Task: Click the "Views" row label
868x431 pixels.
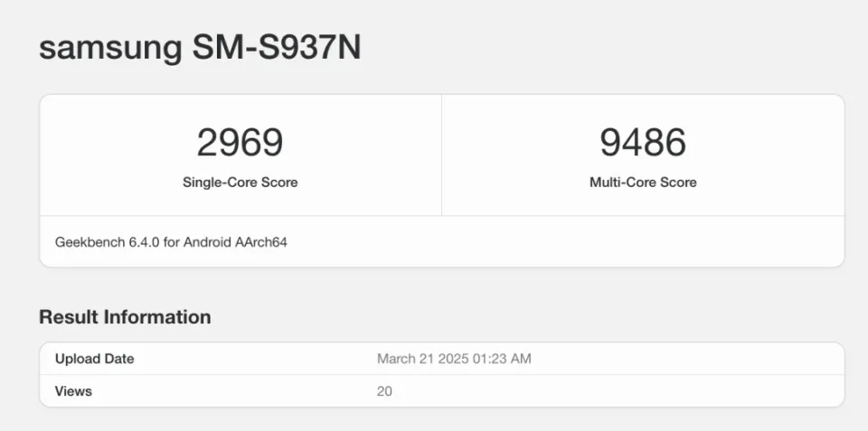Action: (73, 391)
